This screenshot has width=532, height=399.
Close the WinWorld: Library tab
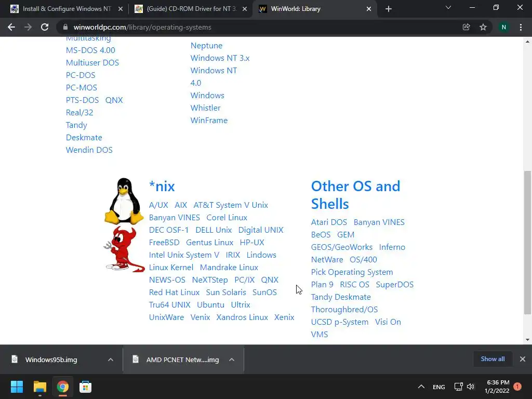[369, 9]
